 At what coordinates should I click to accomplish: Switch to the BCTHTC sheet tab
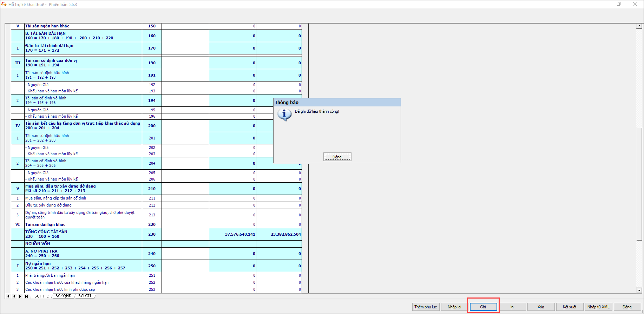pos(41,296)
